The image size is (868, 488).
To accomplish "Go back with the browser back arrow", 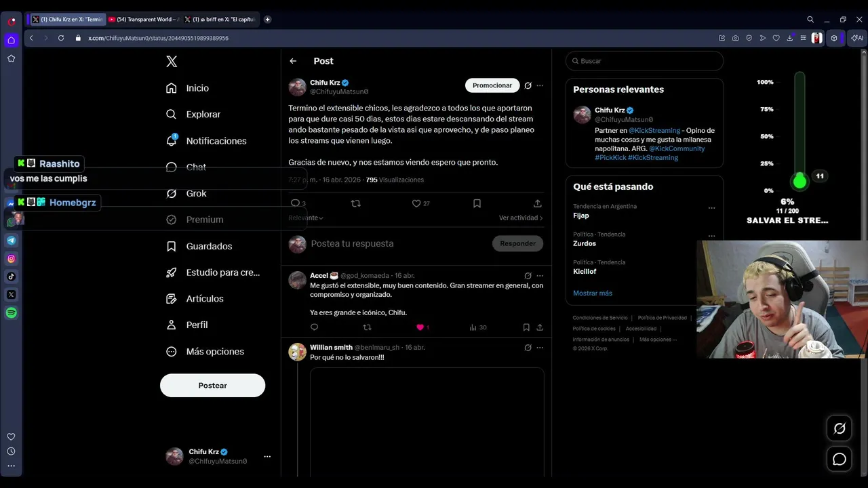I will click(31, 38).
